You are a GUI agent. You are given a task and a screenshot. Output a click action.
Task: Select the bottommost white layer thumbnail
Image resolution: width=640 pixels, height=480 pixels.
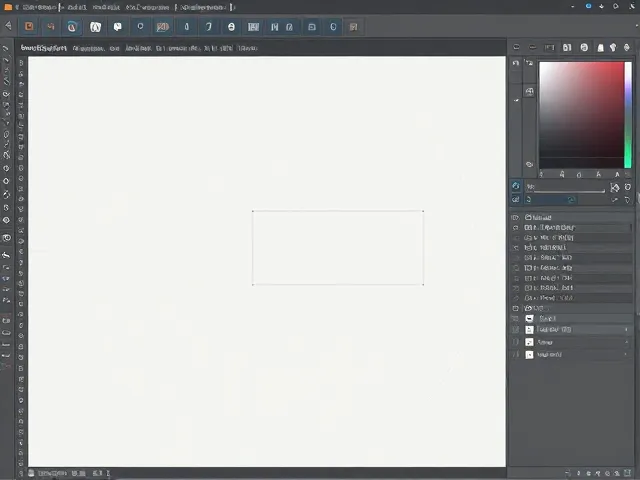point(529,355)
